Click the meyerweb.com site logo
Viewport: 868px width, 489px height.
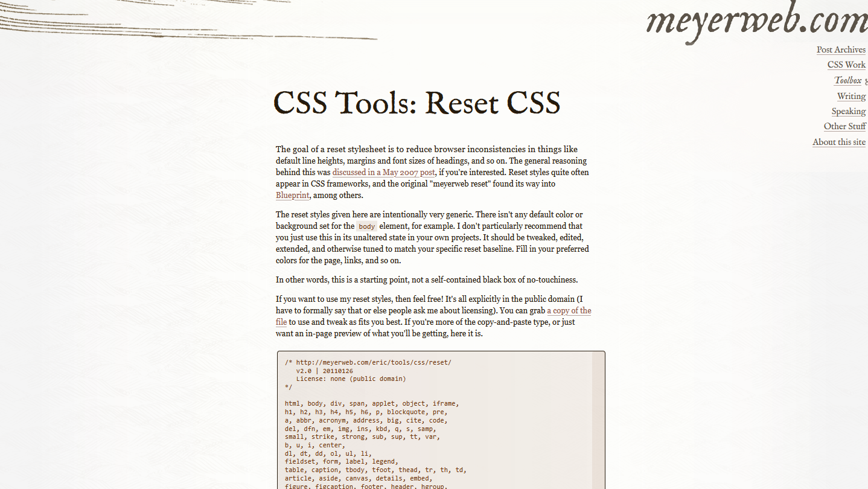756,23
